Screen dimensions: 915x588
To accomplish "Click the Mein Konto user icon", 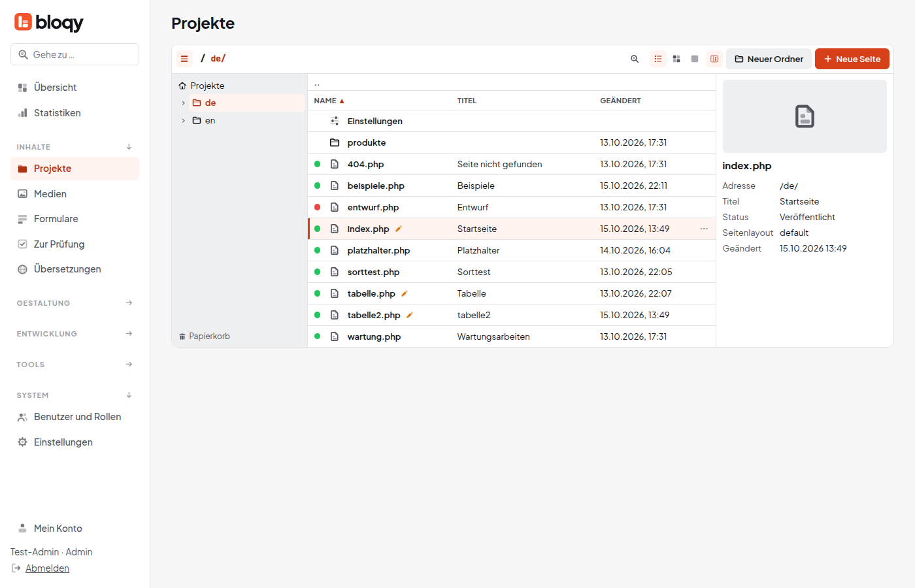I will [22, 529].
